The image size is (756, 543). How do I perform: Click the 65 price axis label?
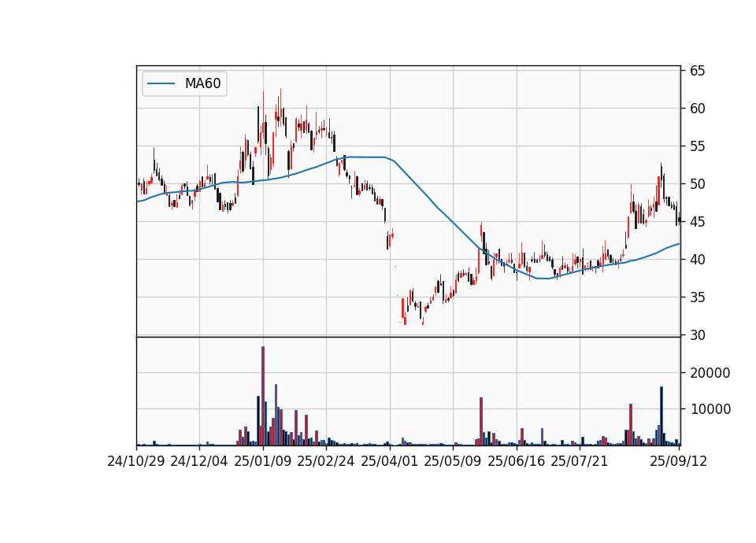[698, 71]
